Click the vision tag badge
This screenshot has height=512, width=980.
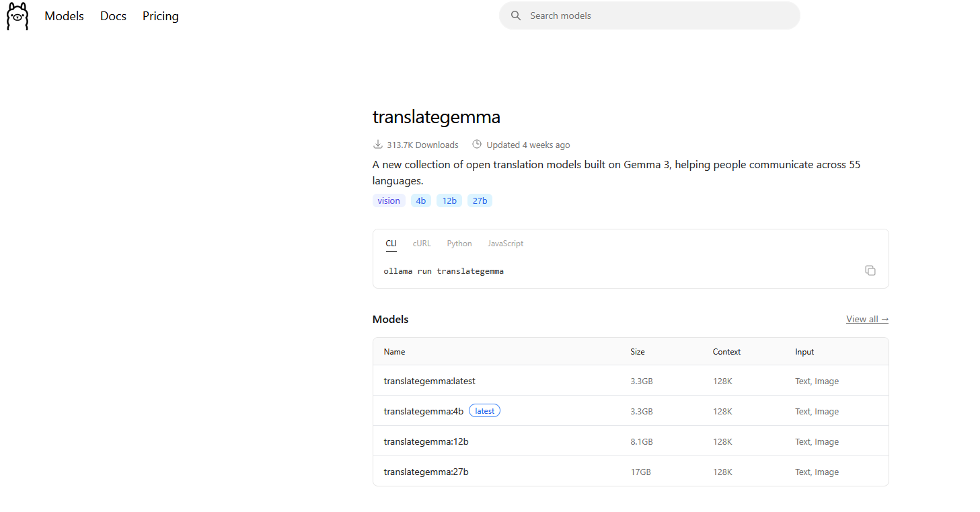pyautogui.click(x=389, y=200)
